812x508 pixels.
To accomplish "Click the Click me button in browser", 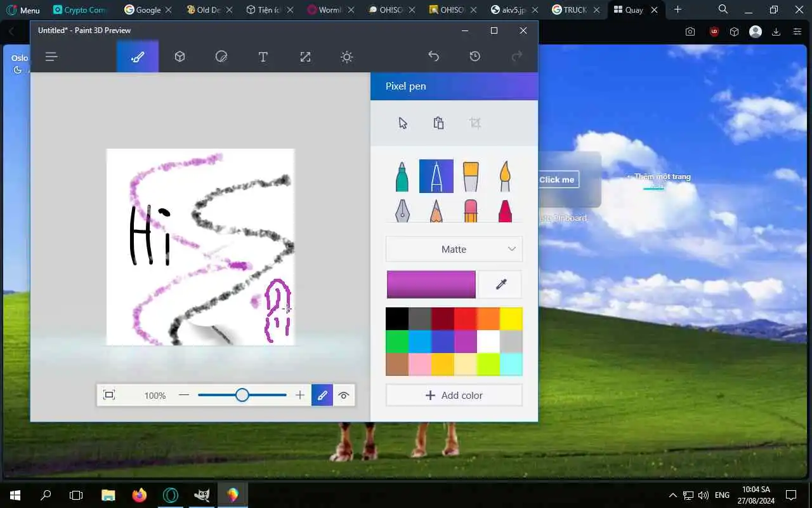I will click(557, 180).
